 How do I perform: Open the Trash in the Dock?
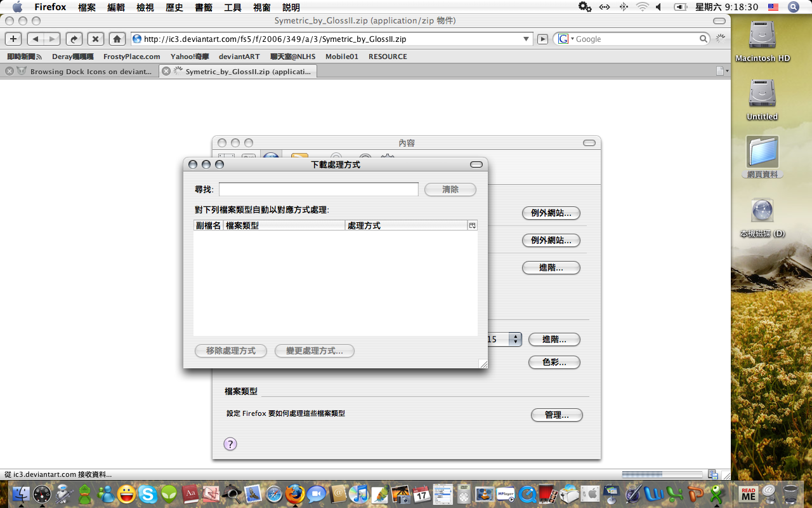(x=790, y=494)
